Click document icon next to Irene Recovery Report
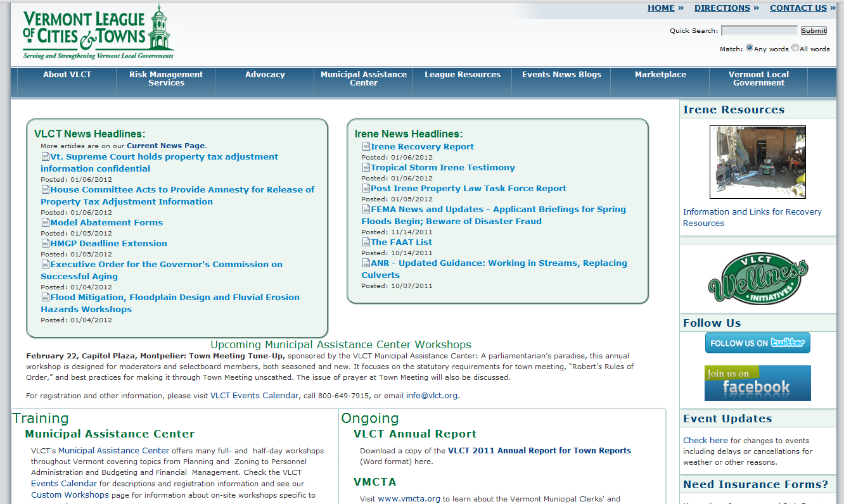Image resolution: width=844 pixels, height=504 pixels. tap(366, 146)
